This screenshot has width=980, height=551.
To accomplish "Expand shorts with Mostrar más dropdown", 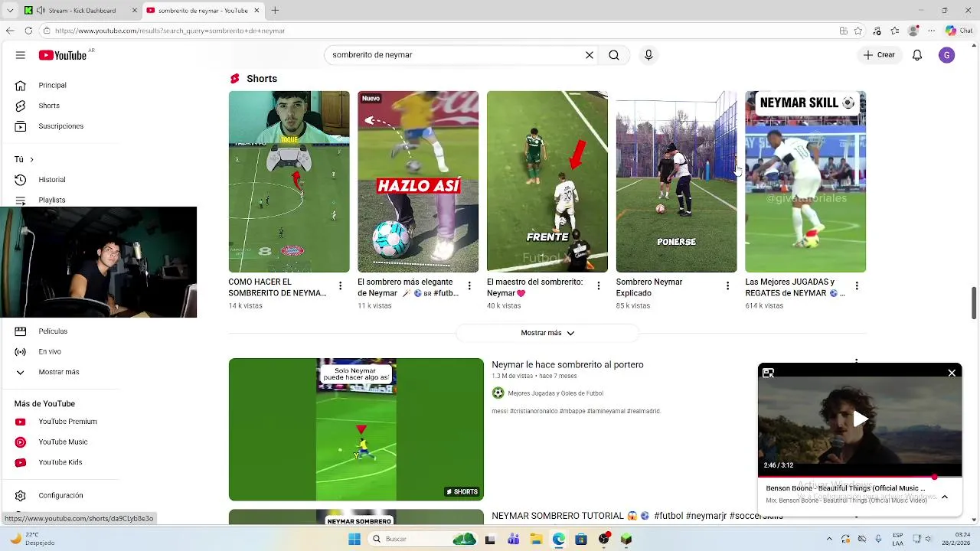I will [x=547, y=333].
